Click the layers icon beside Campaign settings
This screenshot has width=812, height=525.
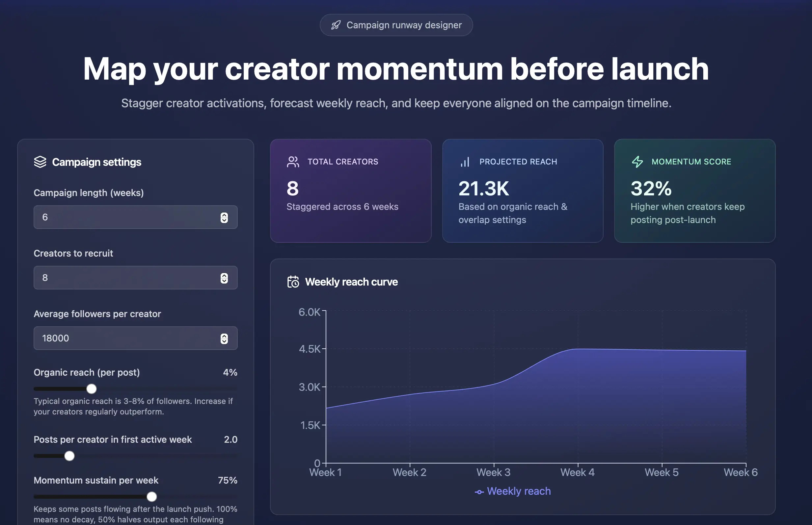[x=40, y=162]
